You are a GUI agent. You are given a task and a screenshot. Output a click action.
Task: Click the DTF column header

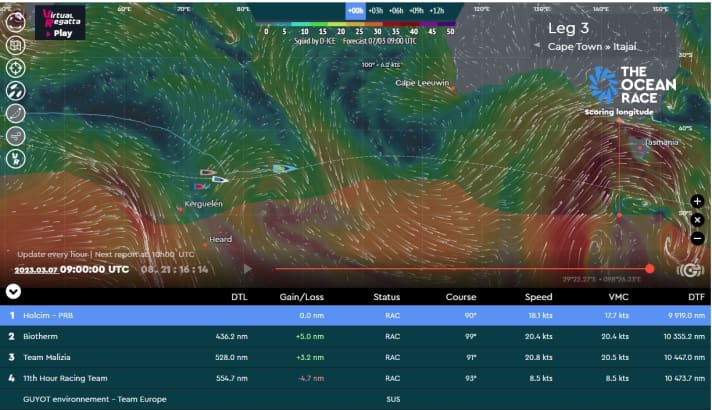tap(696, 297)
